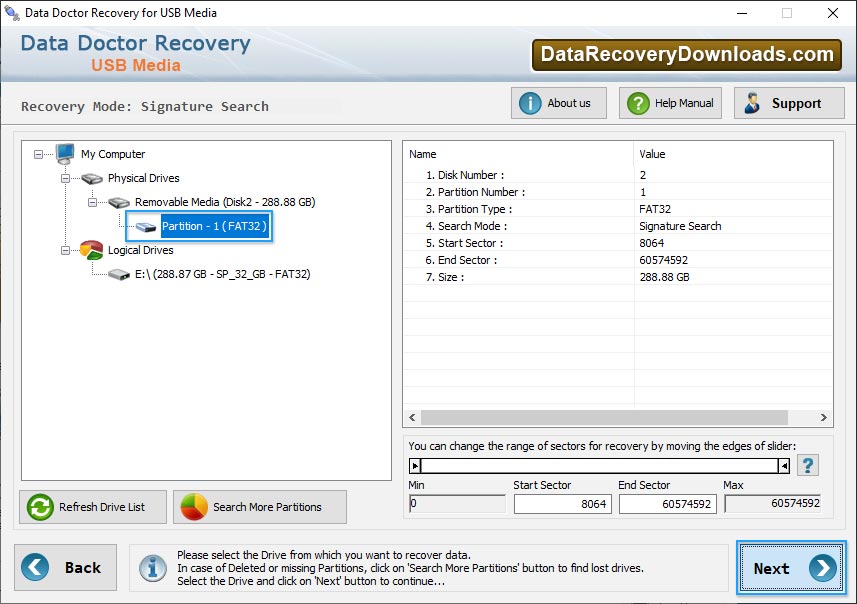
Task: Click the Logical Drives pie icon
Action: click(91, 250)
